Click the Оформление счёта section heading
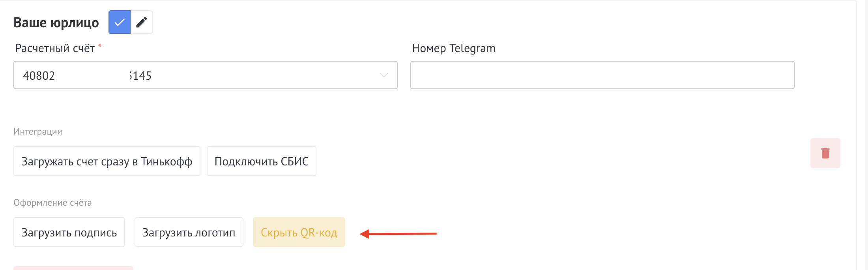This screenshot has height=270, width=868. click(52, 202)
